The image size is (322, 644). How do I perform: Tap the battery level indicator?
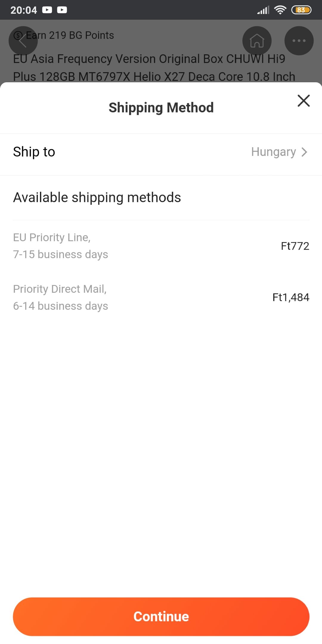point(301,10)
